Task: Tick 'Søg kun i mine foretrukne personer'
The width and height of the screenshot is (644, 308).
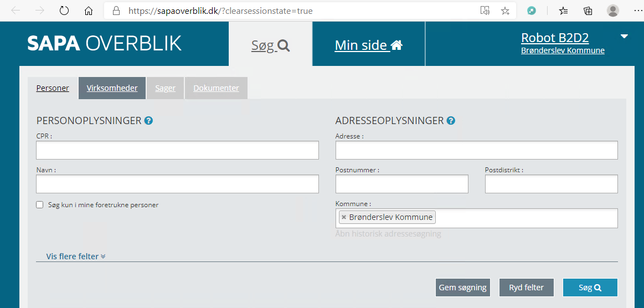Action: [40, 204]
